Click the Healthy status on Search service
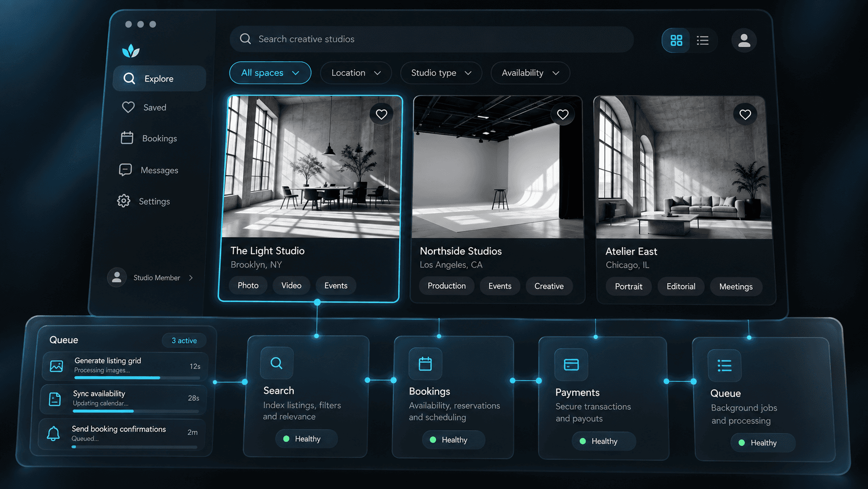The image size is (868, 489). tap(306, 439)
